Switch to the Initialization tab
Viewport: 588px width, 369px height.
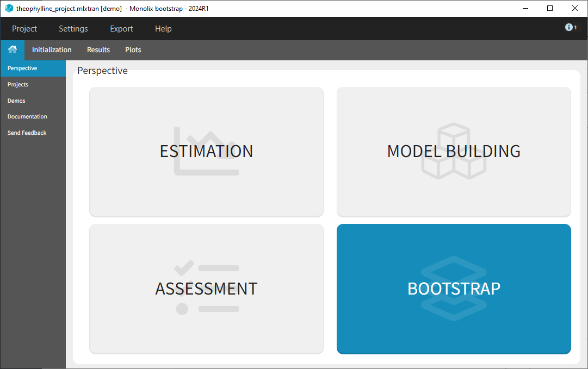click(51, 49)
